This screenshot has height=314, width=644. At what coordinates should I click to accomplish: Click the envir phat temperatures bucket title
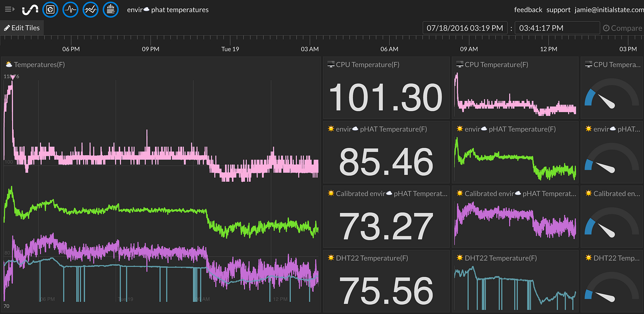point(168,10)
